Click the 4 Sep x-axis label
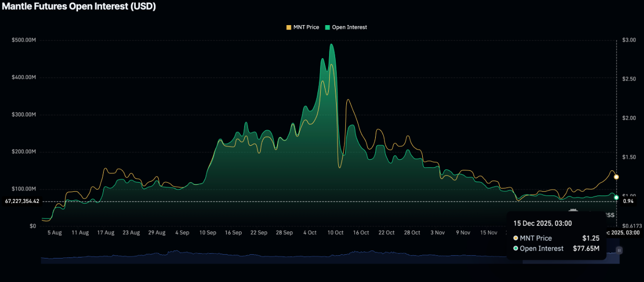 pyautogui.click(x=182, y=233)
